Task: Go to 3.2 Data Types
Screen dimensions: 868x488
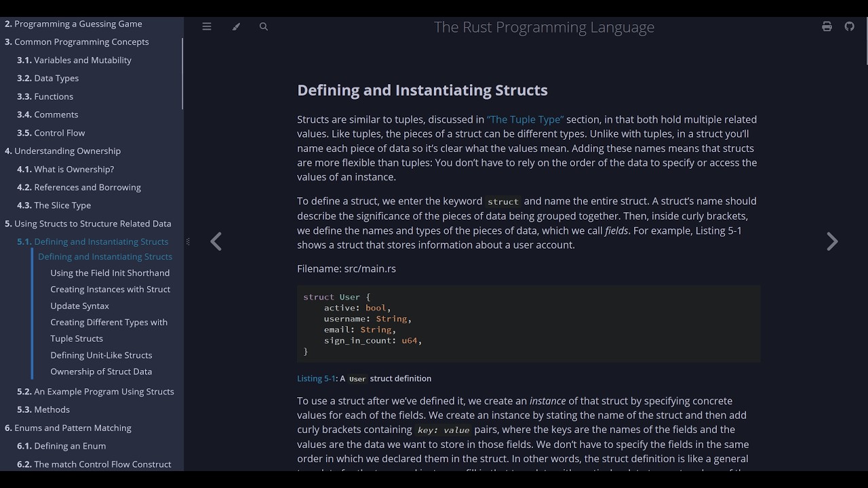Action: pos(47,79)
